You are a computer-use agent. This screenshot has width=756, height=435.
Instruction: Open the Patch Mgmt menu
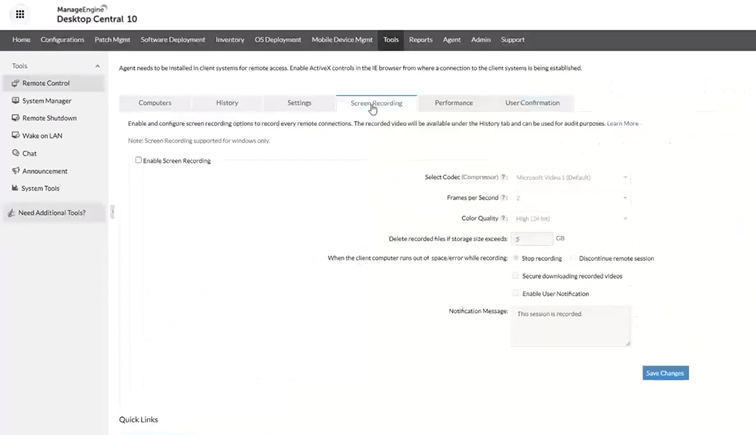pos(112,40)
